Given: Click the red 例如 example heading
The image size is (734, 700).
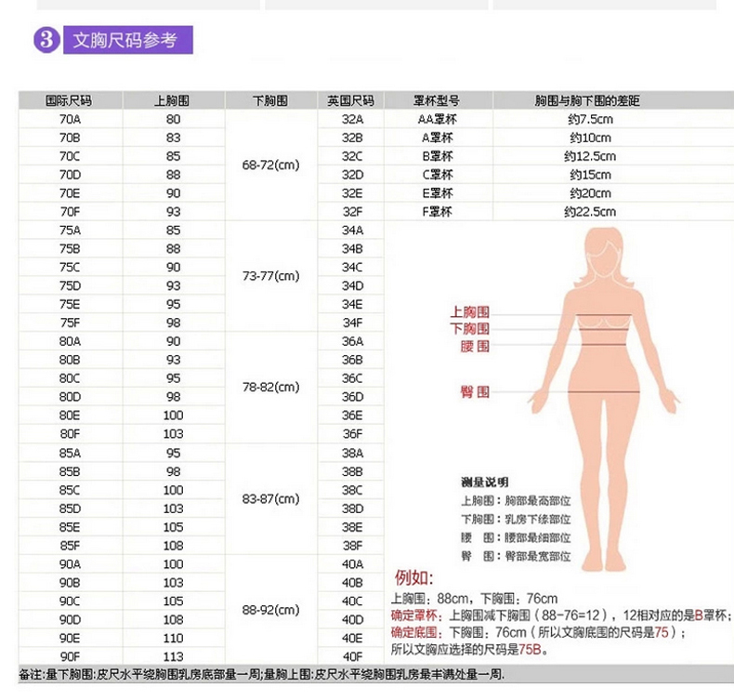Looking at the screenshot, I should point(414,577).
